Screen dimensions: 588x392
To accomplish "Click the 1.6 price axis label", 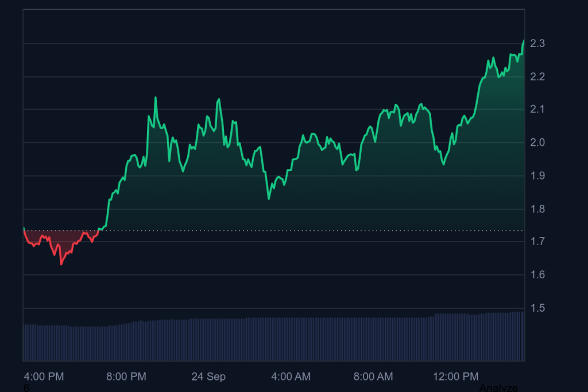I will (537, 275).
